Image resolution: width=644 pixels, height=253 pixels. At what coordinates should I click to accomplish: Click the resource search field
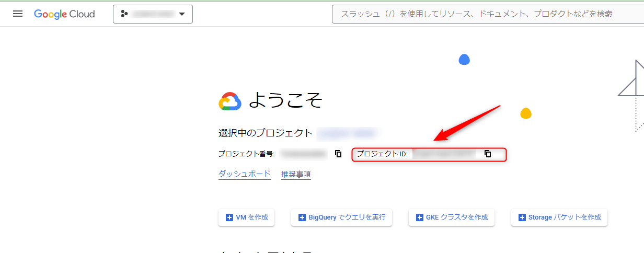[x=488, y=14]
